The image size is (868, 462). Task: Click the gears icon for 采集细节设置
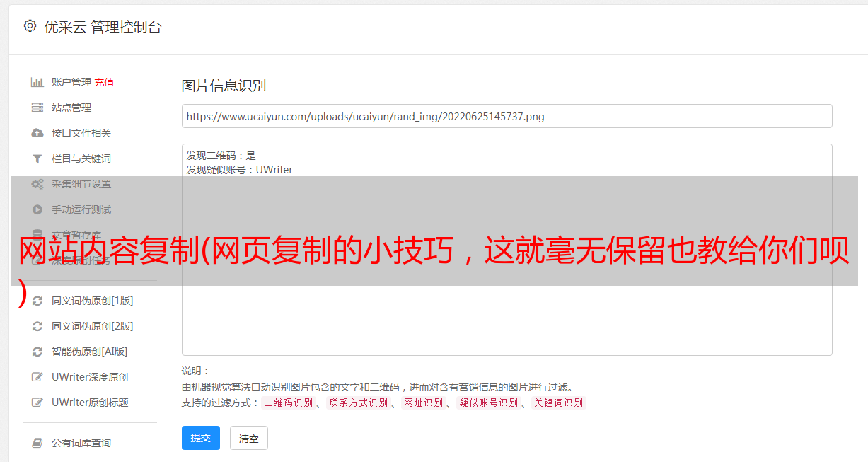(37, 184)
